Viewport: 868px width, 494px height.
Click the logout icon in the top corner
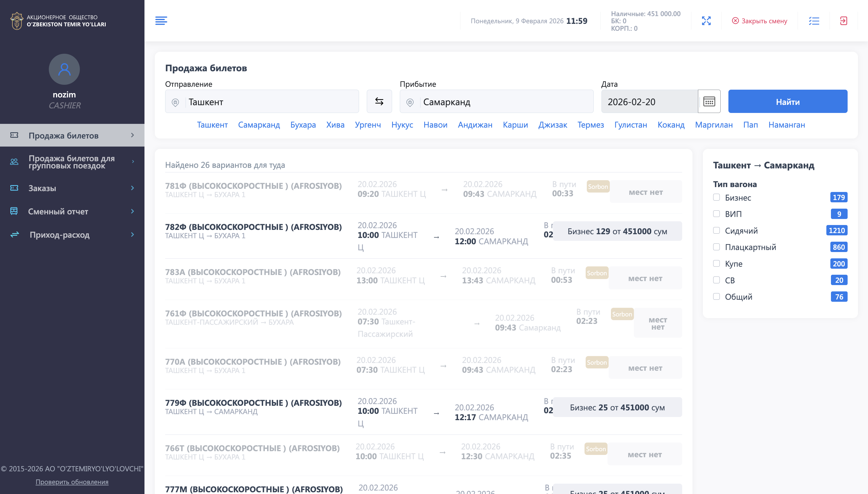[844, 21]
